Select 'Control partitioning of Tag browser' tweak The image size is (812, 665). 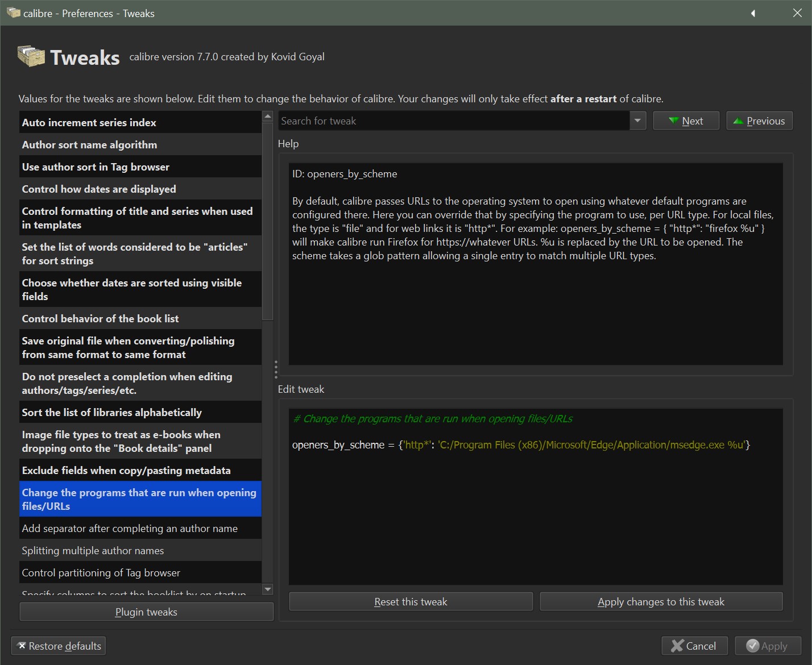click(140, 572)
